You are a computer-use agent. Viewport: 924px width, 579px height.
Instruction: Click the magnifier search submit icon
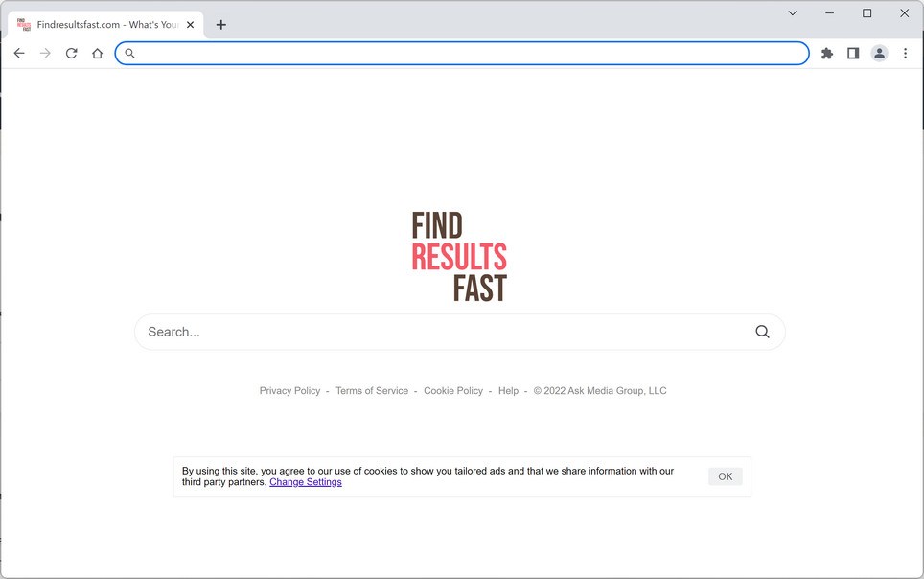point(763,332)
